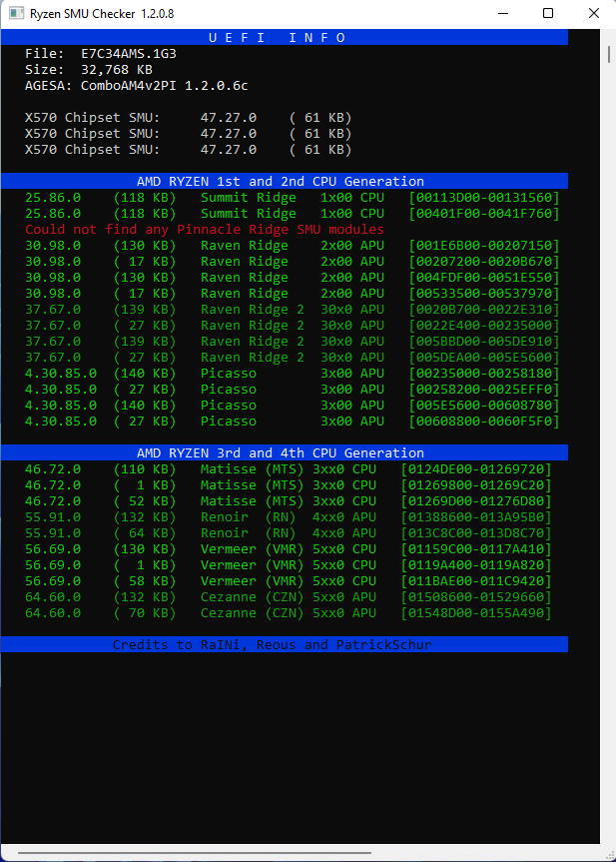Click Picasso address [00258200-0025EFF0]
The image size is (616, 862).
tap(484, 390)
